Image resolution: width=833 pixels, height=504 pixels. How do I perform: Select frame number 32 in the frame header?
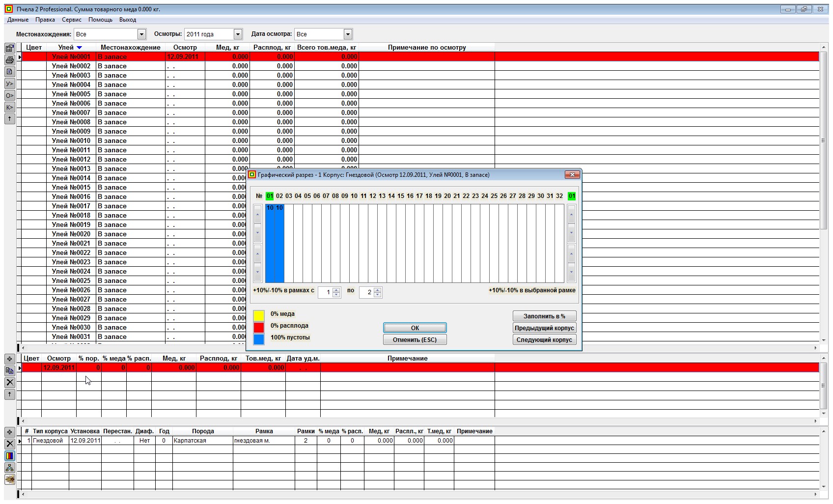[559, 196]
